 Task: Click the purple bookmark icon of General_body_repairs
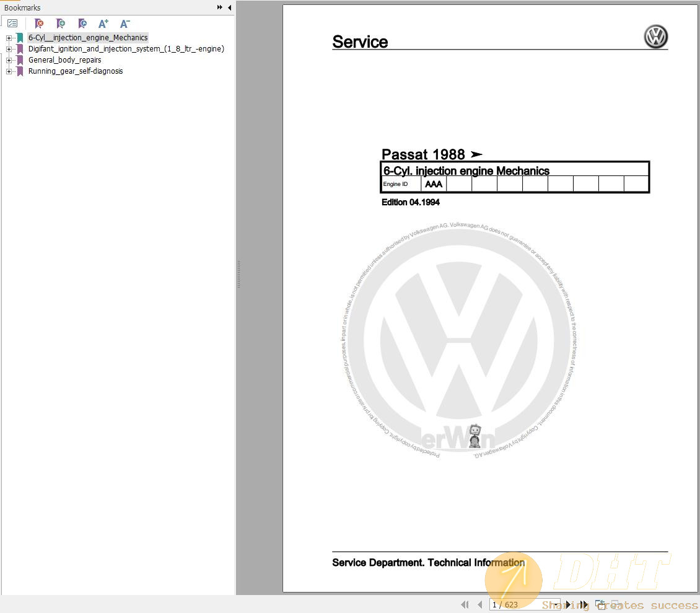tap(20, 60)
